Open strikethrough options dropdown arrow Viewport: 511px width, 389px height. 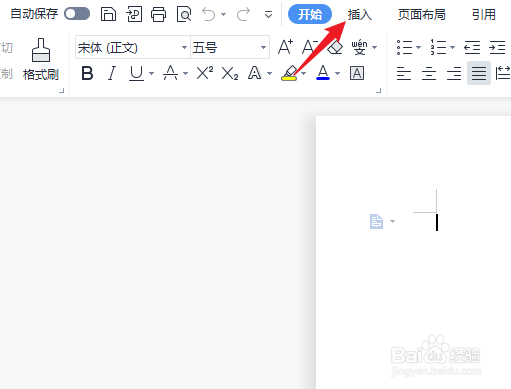pyautogui.click(x=186, y=73)
